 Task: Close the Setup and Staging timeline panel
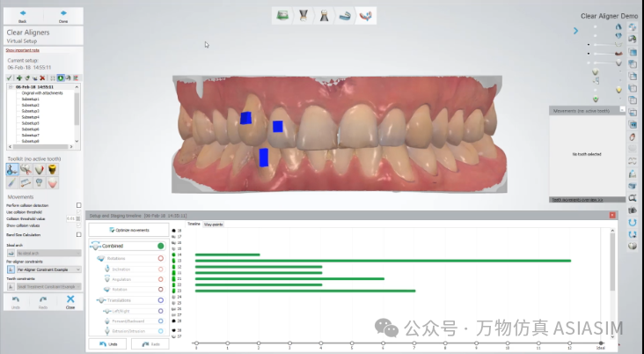coord(611,215)
